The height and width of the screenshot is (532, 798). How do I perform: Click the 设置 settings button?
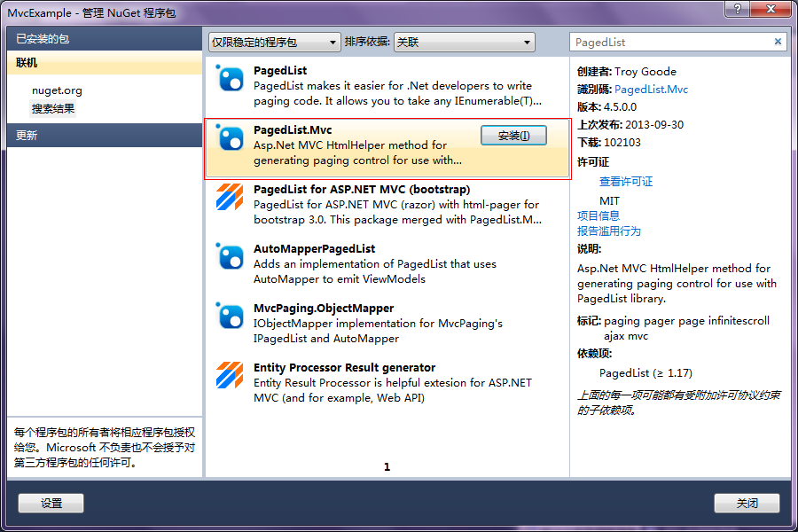click(x=51, y=504)
